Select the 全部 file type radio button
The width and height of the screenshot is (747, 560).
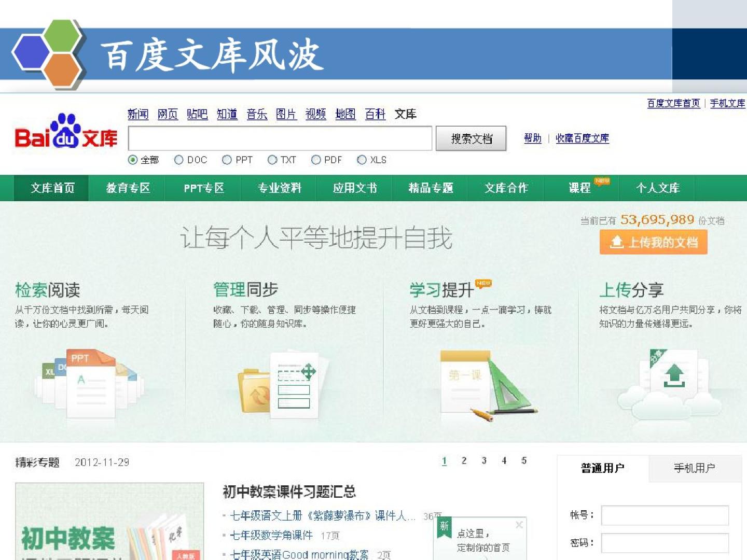[133, 160]
